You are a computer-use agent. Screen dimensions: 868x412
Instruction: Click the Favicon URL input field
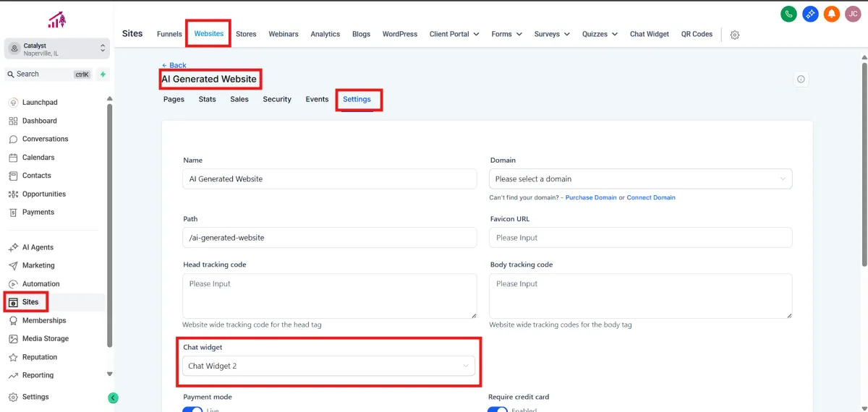(641, 237)
